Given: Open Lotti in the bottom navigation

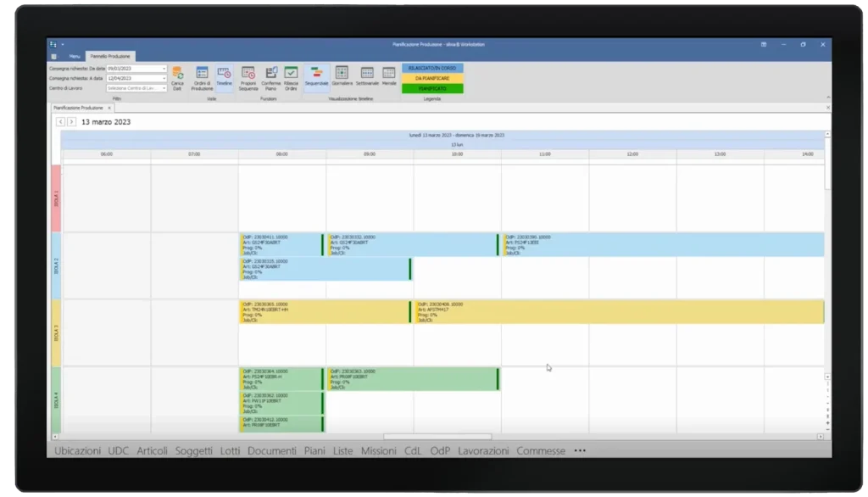Looking at the screenshot, I should point(231,451).
